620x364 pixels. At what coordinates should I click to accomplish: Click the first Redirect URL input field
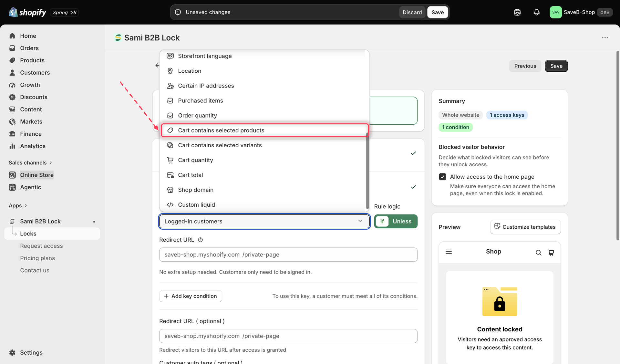(x=288, y=255)
